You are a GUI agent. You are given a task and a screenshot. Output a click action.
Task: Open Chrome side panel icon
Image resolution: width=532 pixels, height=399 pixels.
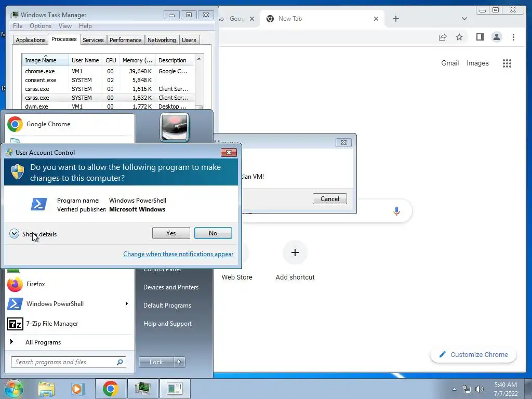click(480, 37)
